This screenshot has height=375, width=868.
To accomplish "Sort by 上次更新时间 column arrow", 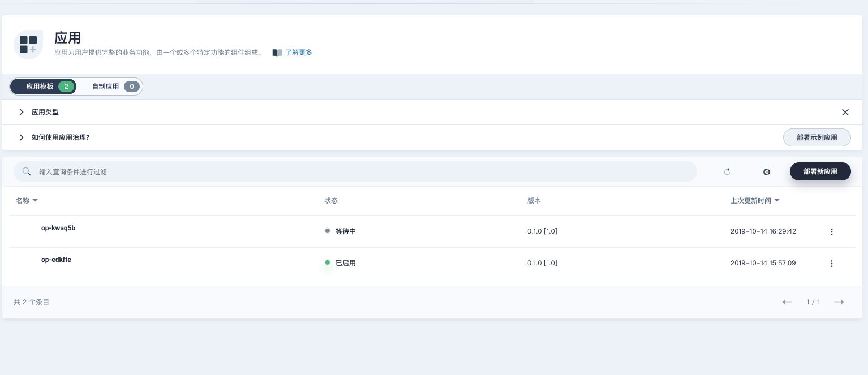I will tap(777, 201).
